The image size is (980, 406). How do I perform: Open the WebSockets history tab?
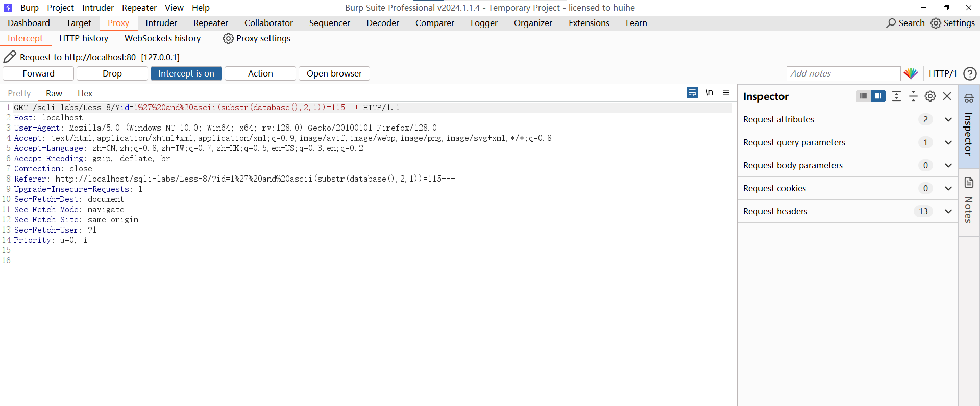click(162, 38)
